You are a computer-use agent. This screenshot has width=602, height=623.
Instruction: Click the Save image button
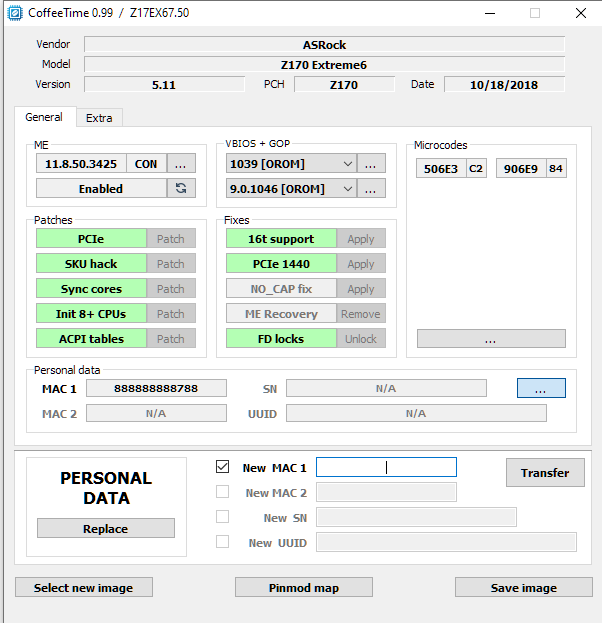click(524, 587)
